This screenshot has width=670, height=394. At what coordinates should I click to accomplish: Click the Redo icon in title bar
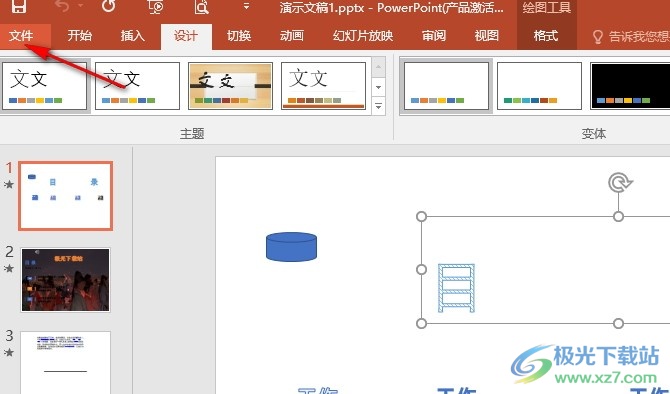click(x=109, y=6)
